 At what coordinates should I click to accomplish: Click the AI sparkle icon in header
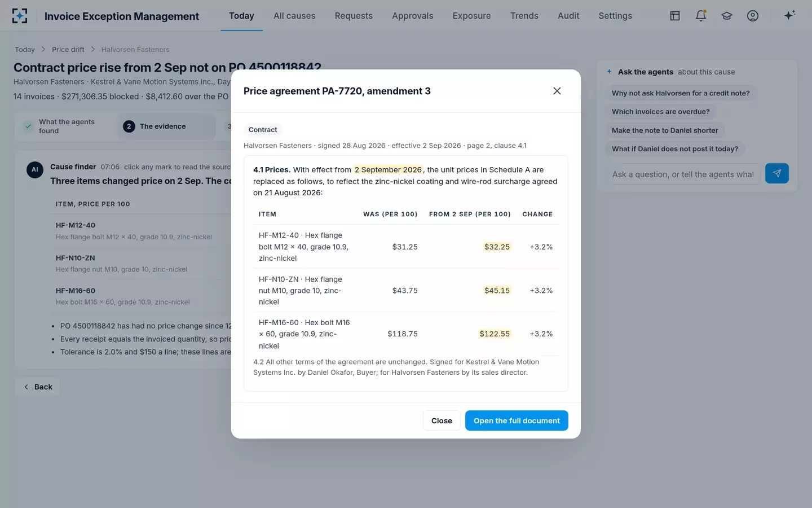pos(789,15)
